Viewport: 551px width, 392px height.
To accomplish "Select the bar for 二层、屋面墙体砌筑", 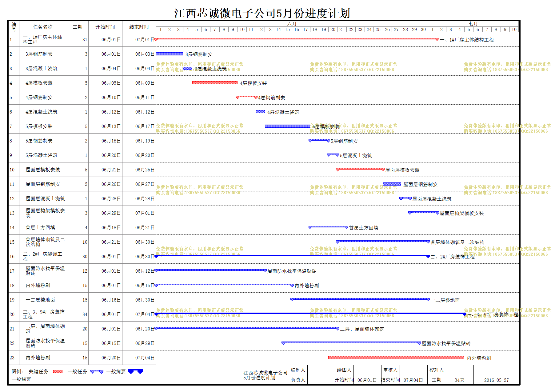I will tap(247, 328).
